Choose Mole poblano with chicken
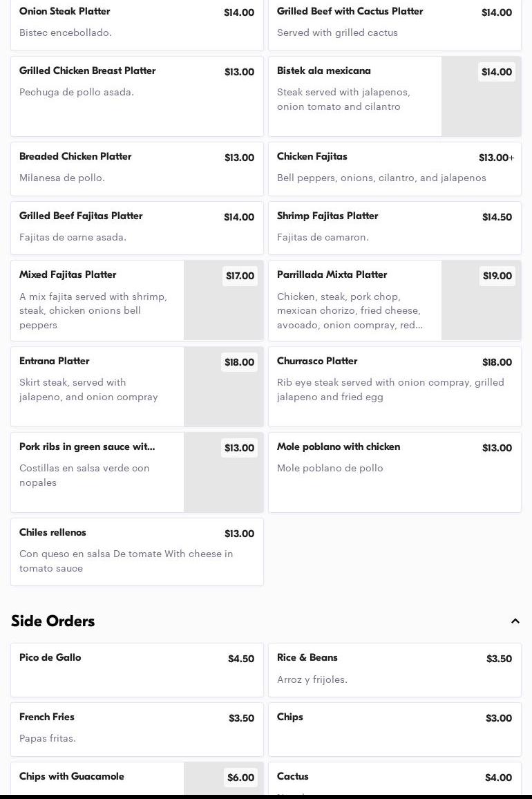The image size is (532, 799). [395, 472]
